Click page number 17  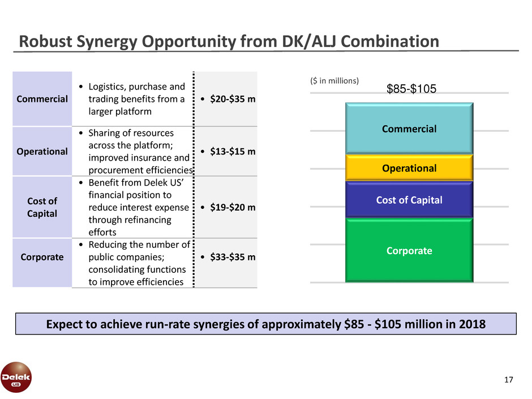[x=508, y=380]
